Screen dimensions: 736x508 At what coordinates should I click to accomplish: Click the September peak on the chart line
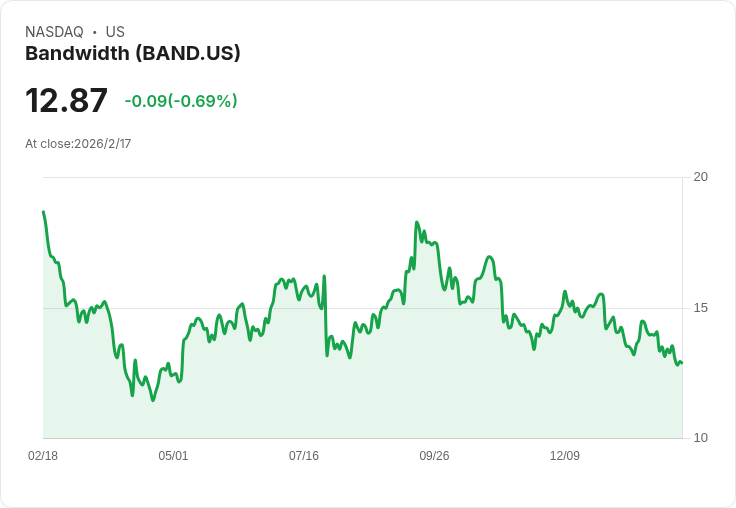click(416, 222)
